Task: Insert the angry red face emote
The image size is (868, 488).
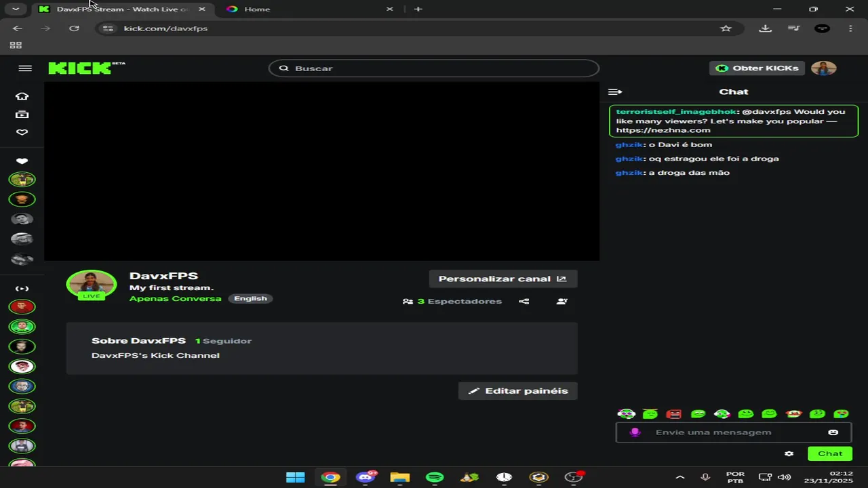Action: click(674, 414)
